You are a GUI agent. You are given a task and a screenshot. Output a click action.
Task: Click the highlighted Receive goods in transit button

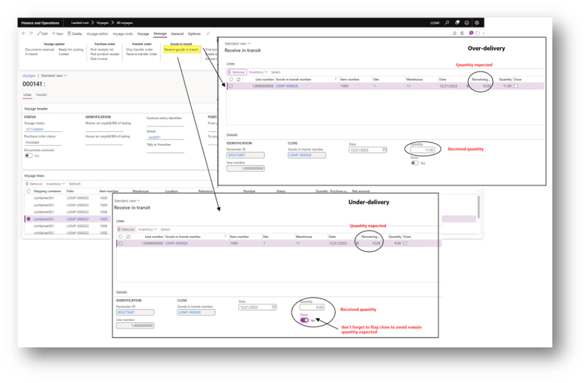coord(181,49)
